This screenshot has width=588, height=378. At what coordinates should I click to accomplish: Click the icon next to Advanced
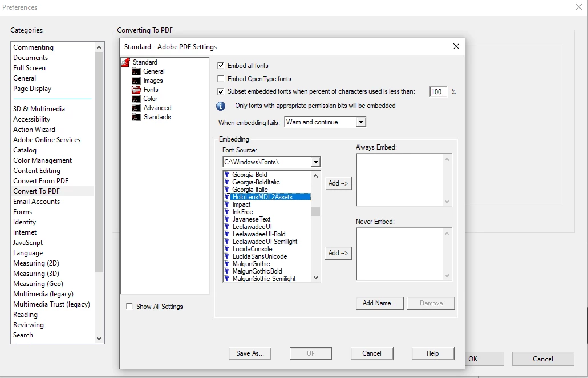136,108
